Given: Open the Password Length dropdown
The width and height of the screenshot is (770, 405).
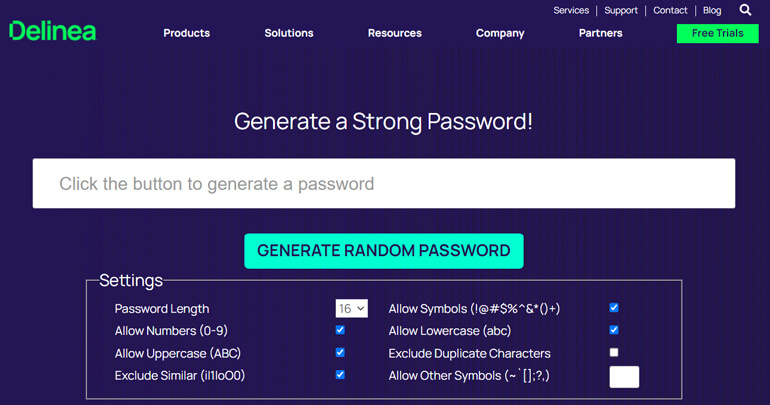Looking at the screenshot, I should (x=352, y=308).
